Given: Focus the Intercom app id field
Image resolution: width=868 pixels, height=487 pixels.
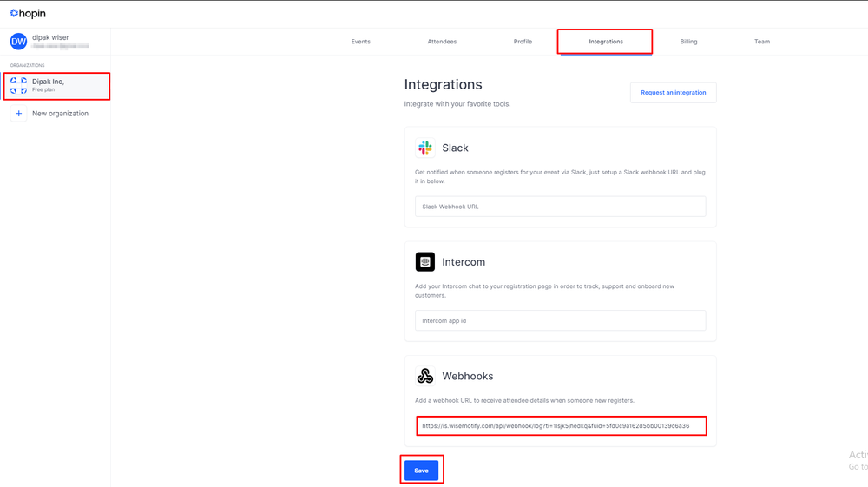Looking at the screenshot, I should pos(560,320).
